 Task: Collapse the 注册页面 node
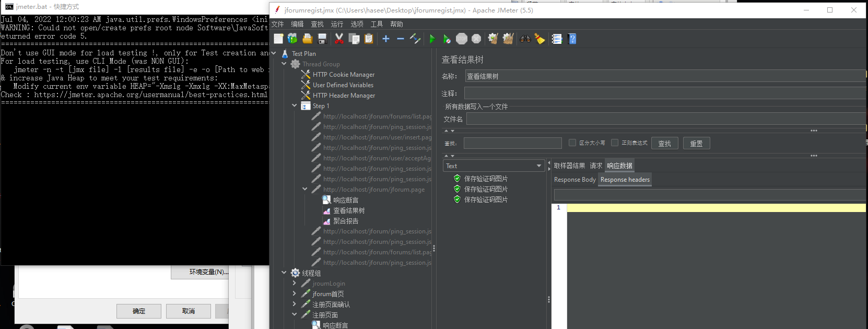295,314
